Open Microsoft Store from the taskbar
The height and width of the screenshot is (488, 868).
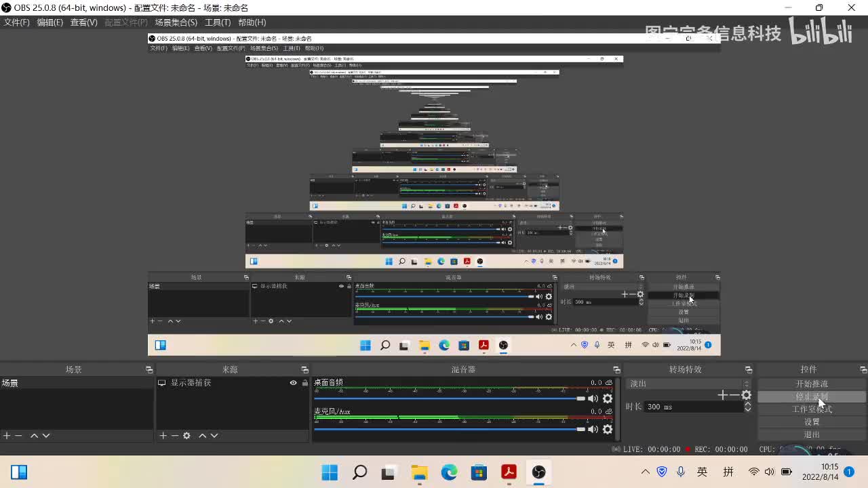pyautogui.click(x=479, y=472)
